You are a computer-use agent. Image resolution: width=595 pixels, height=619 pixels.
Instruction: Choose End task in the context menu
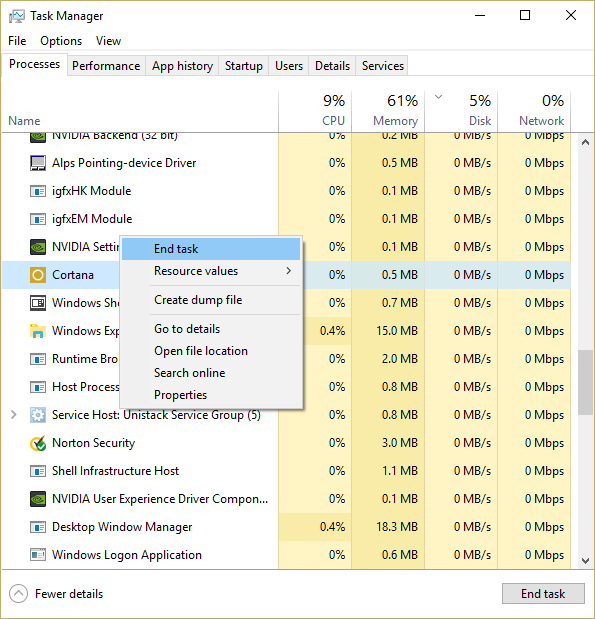click(211, 249)
